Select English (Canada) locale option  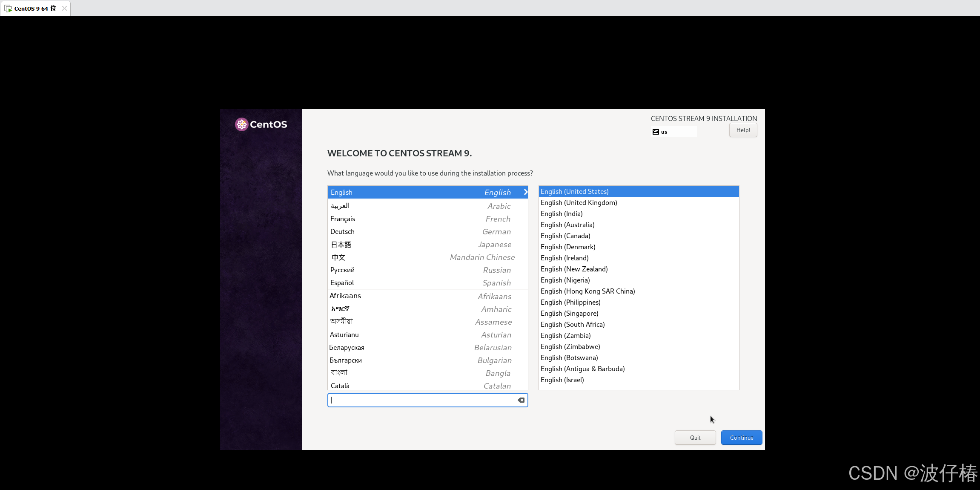pos(565,236)
